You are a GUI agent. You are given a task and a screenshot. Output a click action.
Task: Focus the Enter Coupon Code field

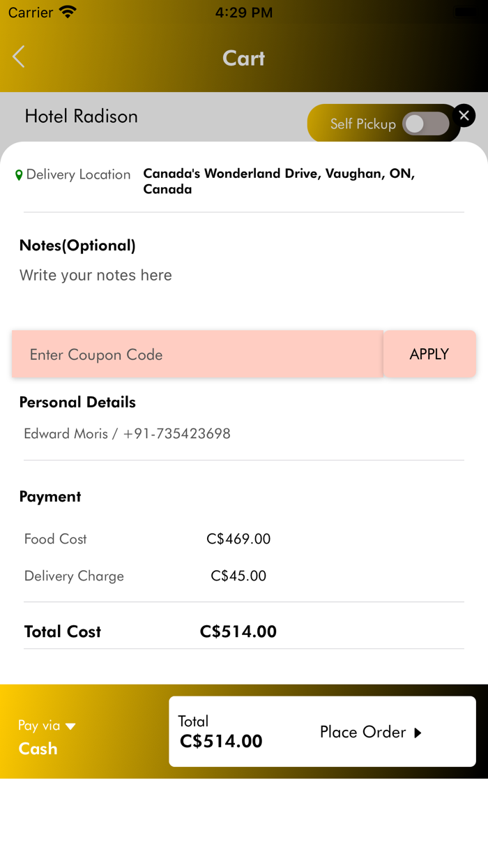[x=197, y=354]
